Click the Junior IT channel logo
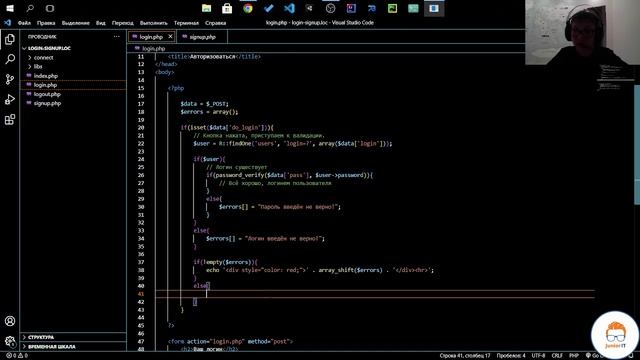Image resolution: width=640 pixels, height=360 pixels. point(615,336)
